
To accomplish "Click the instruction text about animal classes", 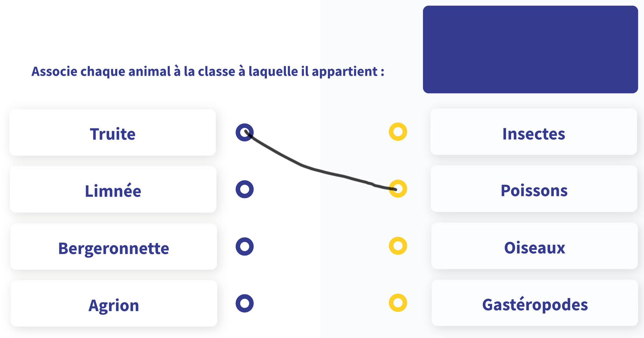I will 208,72.
